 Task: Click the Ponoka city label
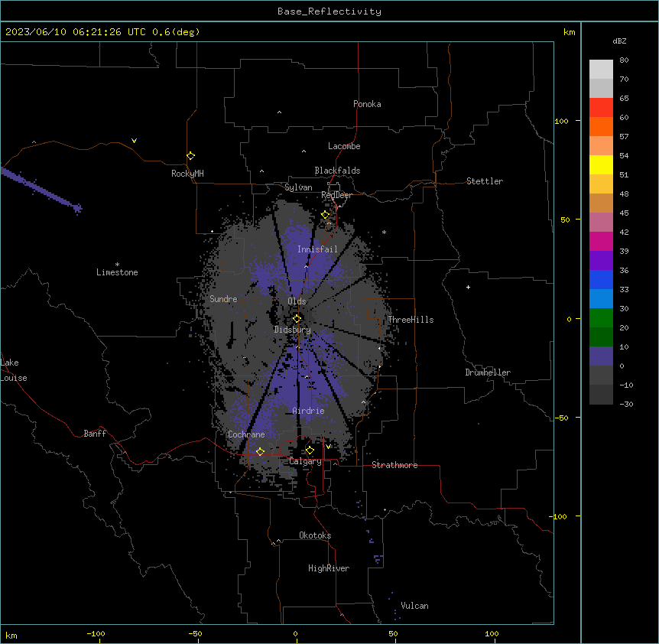click(x=367, y=104)
